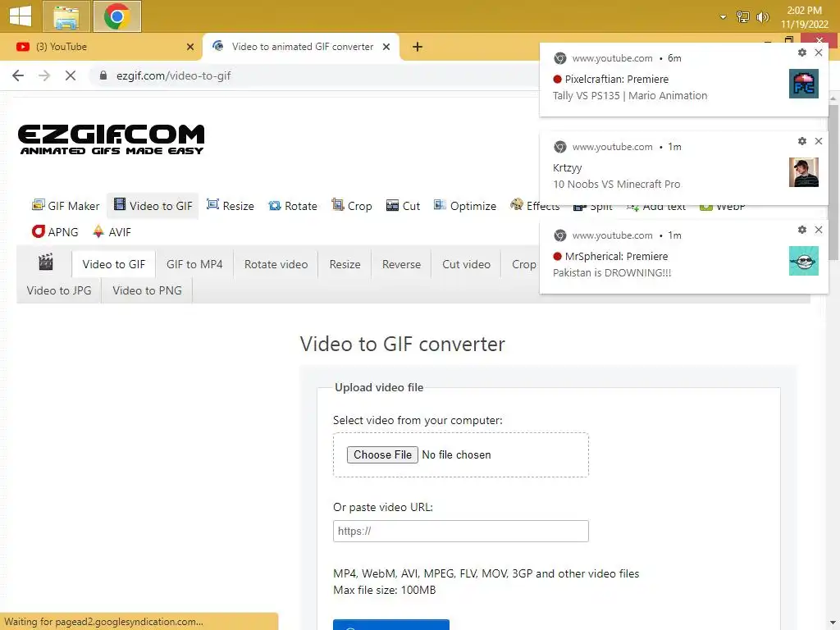This screenshot has width=840, height=630.
Task: Select the Video to GIF sub-tab
Action: [x=113, y=264]
